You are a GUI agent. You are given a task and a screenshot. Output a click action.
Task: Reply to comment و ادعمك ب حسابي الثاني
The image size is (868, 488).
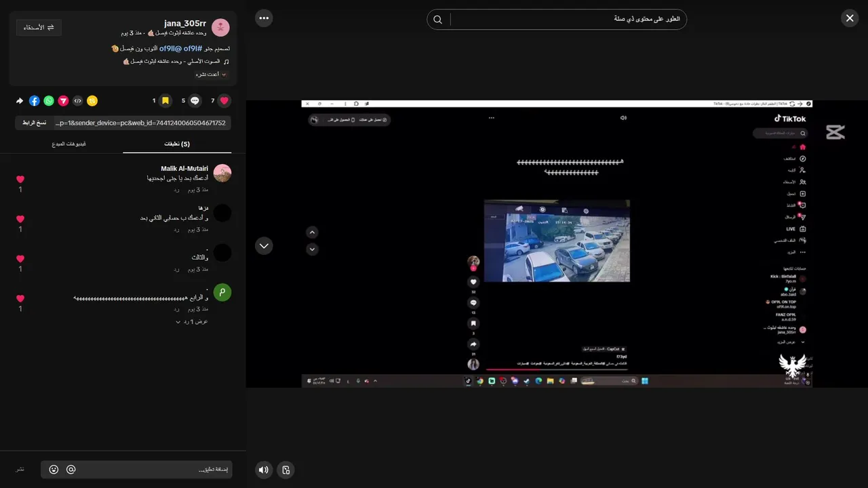pos(176,229)
